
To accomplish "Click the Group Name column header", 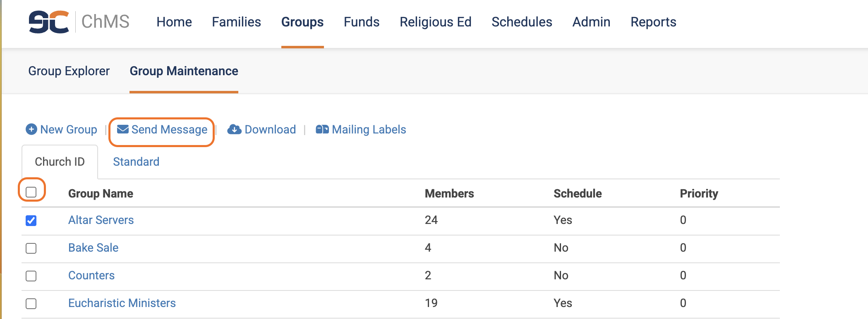I will coord(101,193).
